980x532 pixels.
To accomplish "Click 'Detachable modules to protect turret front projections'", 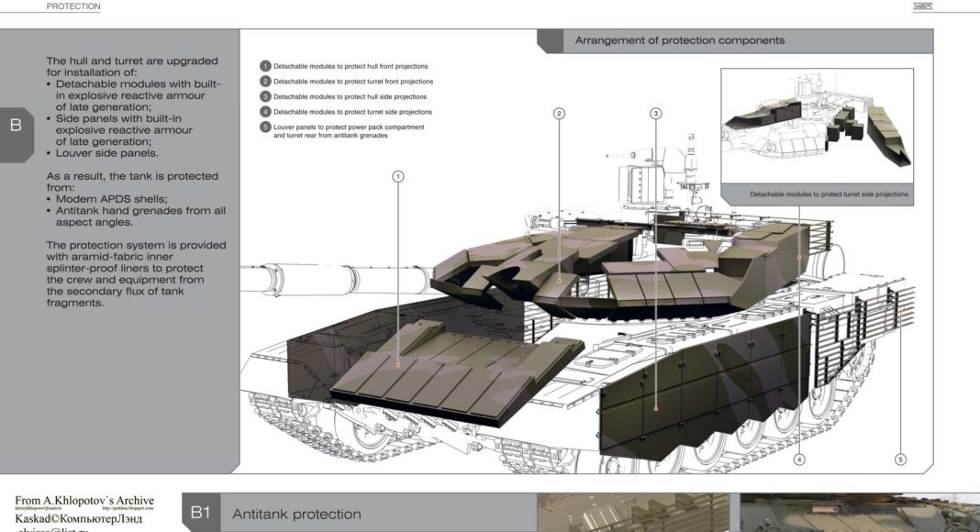I will 353,81.
